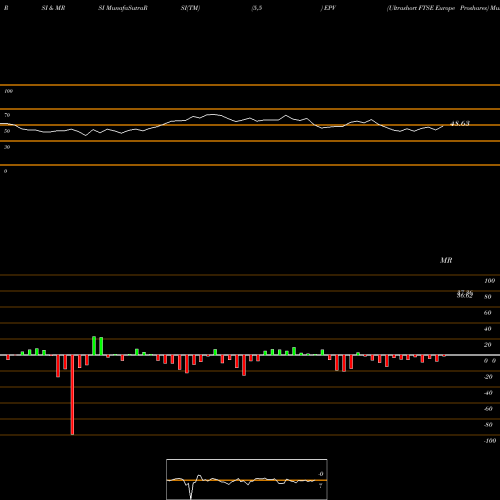The image size is (500, 500).
Task: Click the '-0' label inside mini overview chart
Action: (321, 474)
